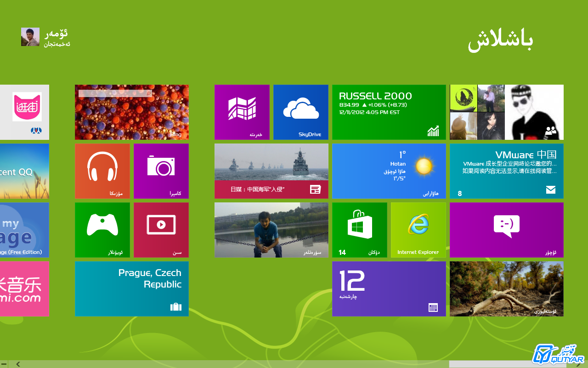This screenshot has width=588, height=368.
Task: Open the Bing tile via its Bing label
Action: [x=176, y=134]
